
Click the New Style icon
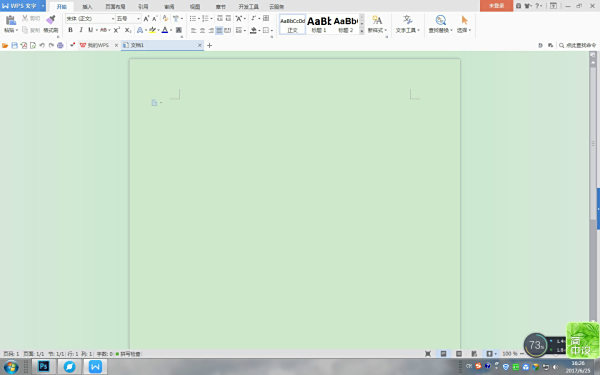coord(377,20)
